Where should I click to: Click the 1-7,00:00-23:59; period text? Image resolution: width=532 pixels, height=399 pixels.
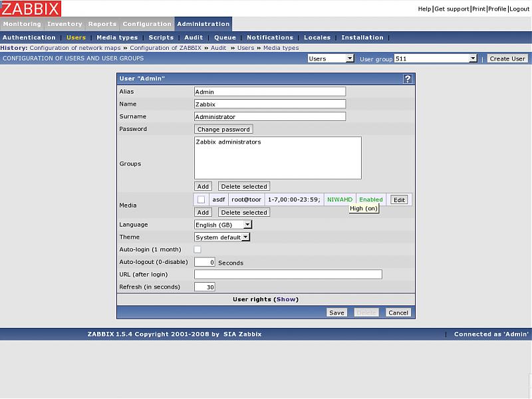(x=294, y=199)
